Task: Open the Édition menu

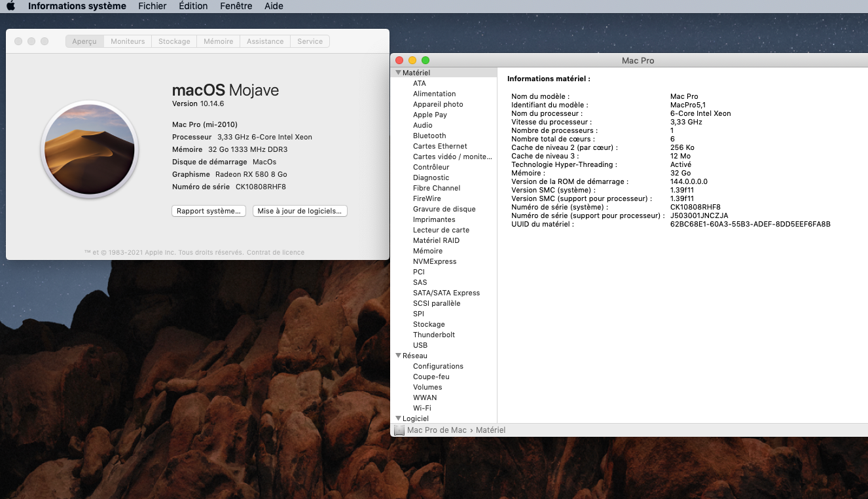Action: click(x=193, y=6)
